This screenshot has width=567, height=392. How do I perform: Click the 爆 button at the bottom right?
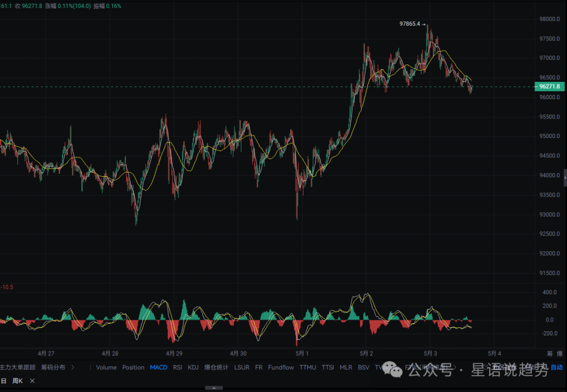(560, 354)
